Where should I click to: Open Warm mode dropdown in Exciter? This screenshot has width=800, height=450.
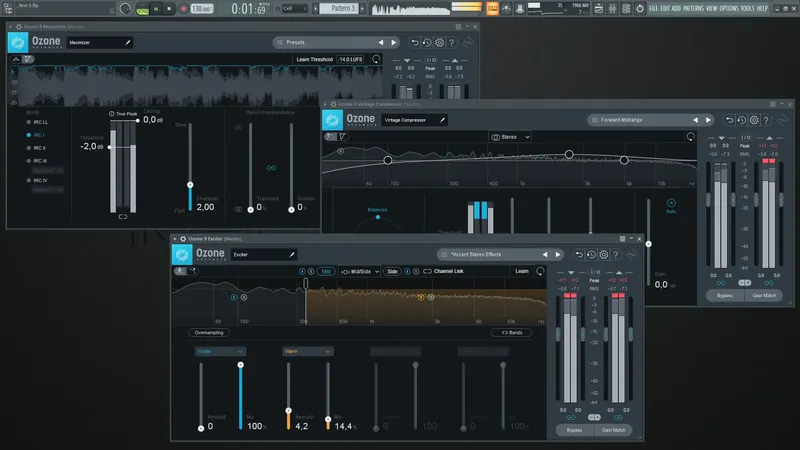(x=308, y=352)
